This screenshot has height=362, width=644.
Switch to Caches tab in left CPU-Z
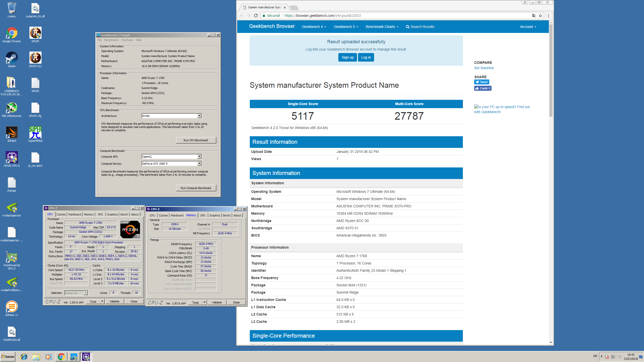pyautogui.click(x=61, y=214)
